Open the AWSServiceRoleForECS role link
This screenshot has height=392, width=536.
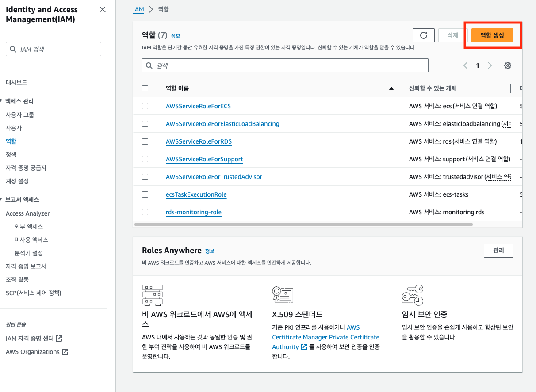198,106
